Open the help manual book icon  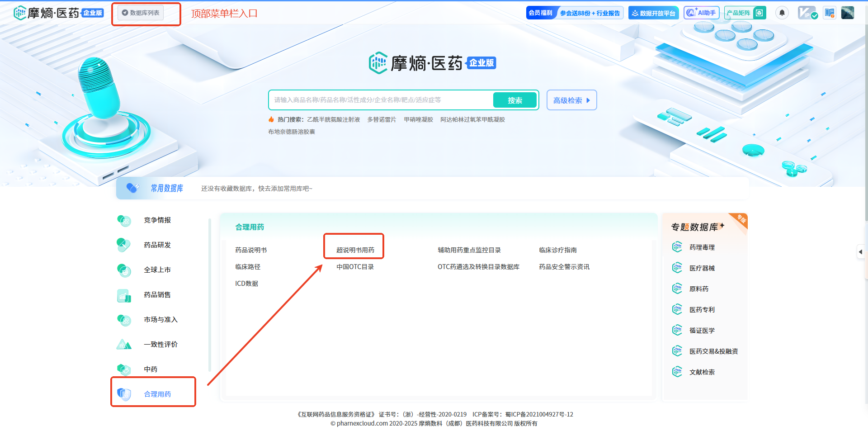point(830,13)
